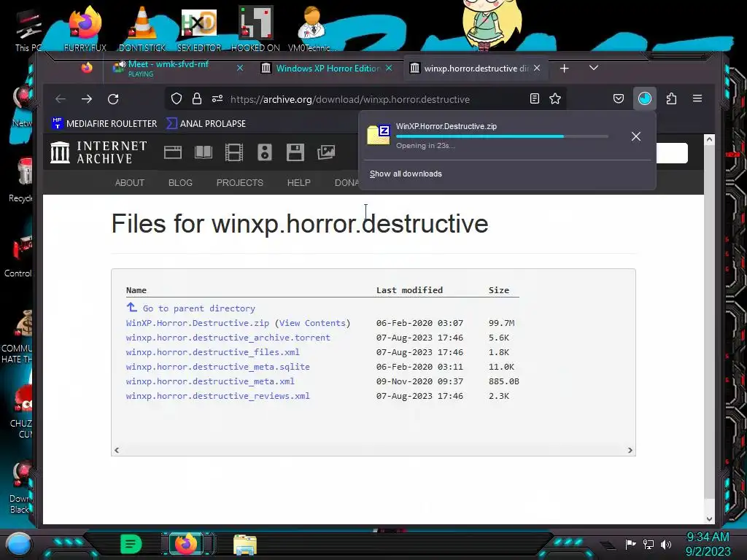This screenshot has height=560, width=747.
Task: Save page to Pocket
Action: pos(619,98)
